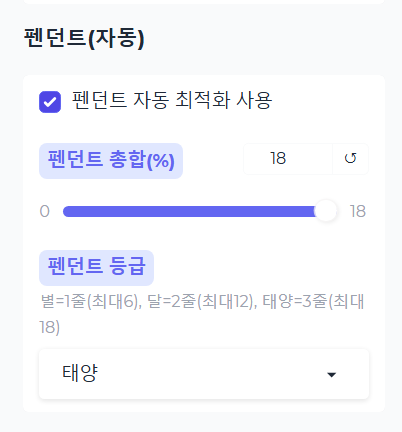Click the slider maximum label 18
The image size is (402, 432).
358,211
